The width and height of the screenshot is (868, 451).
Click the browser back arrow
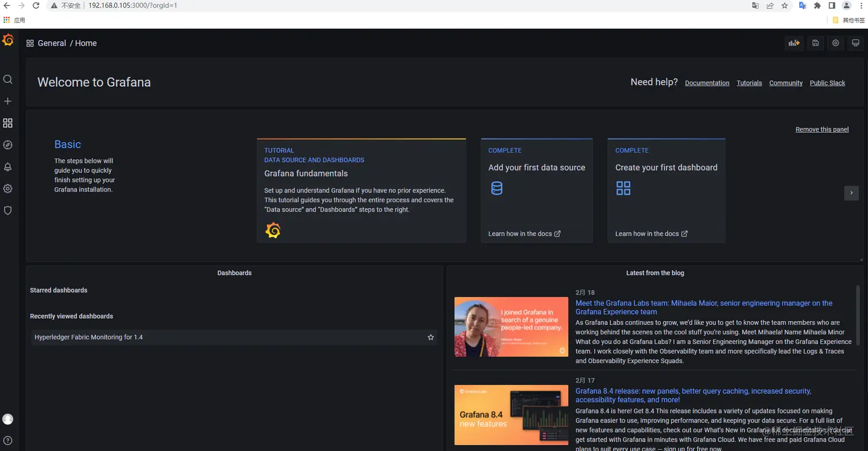coord(6,5)
